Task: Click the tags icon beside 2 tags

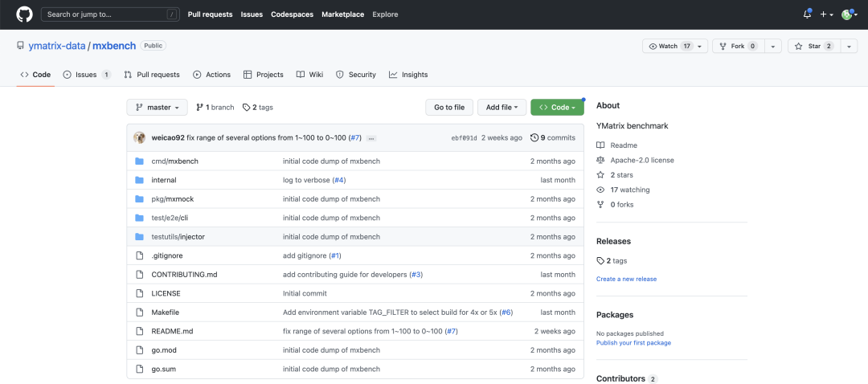Action: [x=246, y=108]
